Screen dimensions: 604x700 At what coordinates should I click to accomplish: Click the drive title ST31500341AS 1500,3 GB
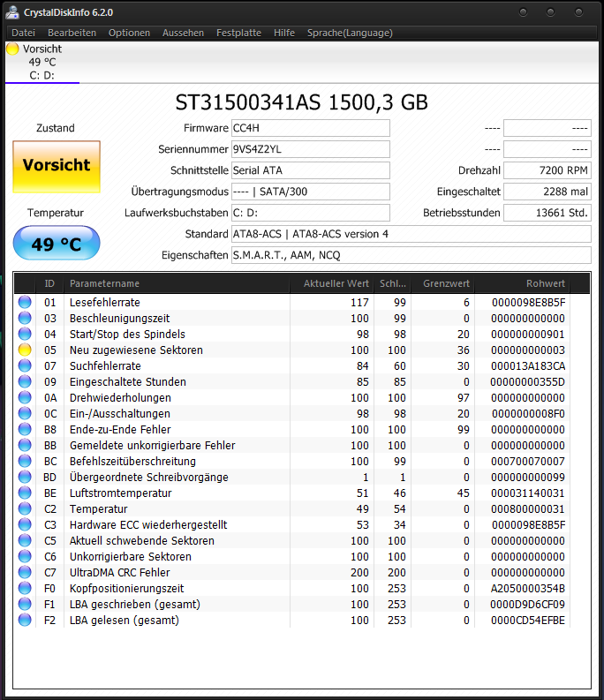301,102
